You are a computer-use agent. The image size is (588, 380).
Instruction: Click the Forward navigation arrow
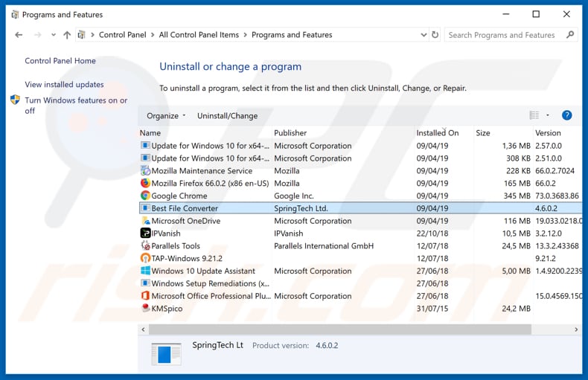pos(37,35)
